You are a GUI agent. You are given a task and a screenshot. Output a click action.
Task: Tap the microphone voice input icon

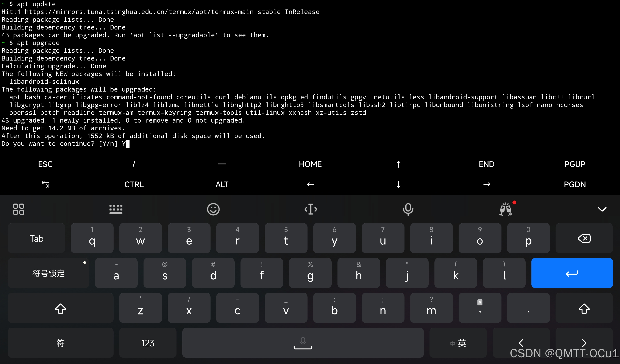pos(408,209)
